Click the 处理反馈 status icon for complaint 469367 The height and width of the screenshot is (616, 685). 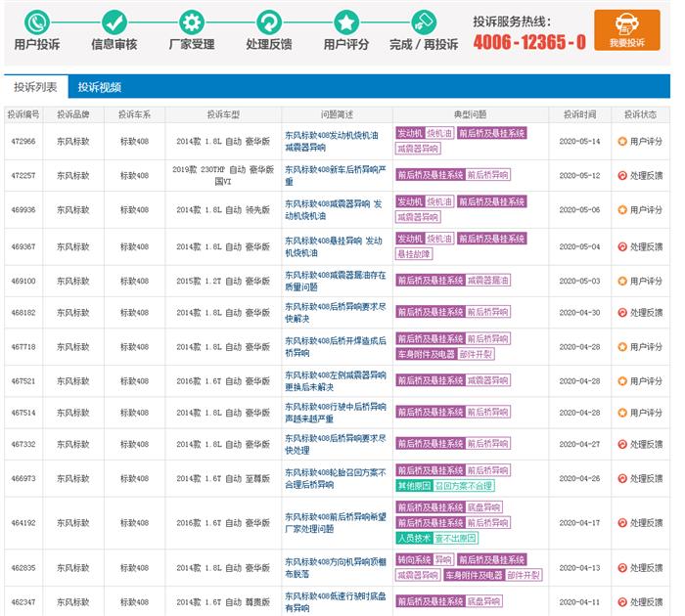point(622,247)
